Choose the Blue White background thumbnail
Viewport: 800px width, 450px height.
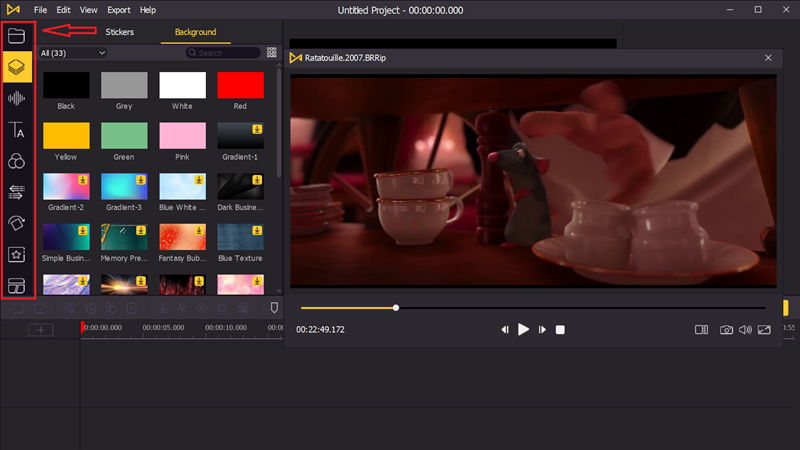(182, 186)
